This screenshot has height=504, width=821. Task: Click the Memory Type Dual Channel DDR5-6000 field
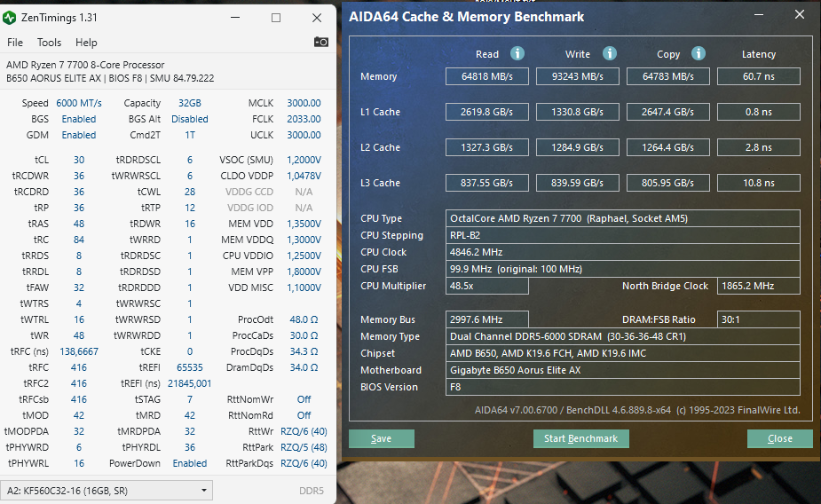622,336
